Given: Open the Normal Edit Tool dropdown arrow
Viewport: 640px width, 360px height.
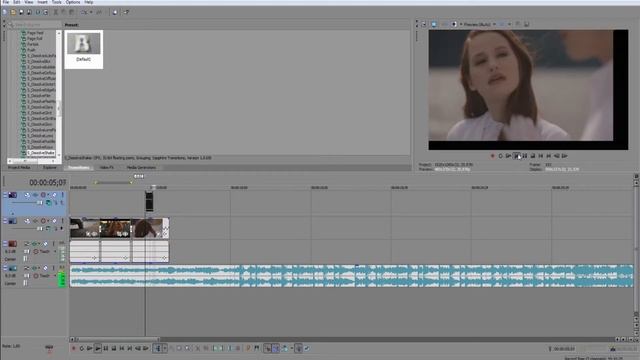Looking at the screenshot, I should [x=165, y=349].
